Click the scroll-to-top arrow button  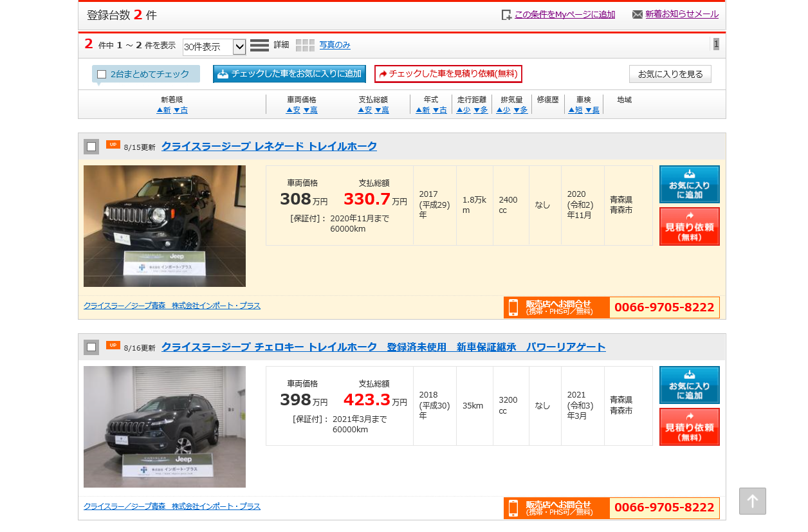pyautogui.click(x=753, y=501)
